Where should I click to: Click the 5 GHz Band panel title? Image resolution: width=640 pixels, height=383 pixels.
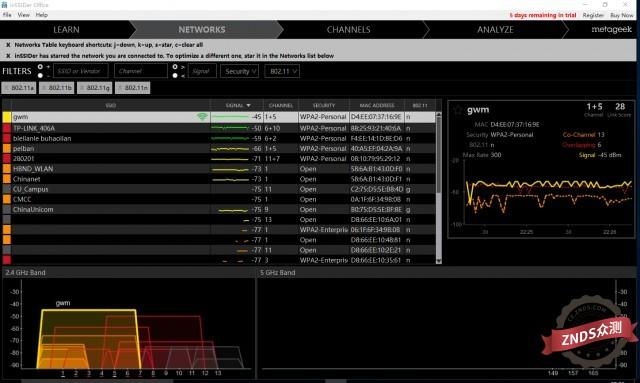pyautogui.click(x=278, y=272)
